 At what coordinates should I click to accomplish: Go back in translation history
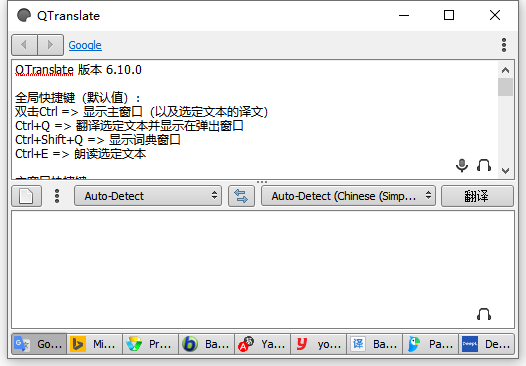click(x=24, y=45)
